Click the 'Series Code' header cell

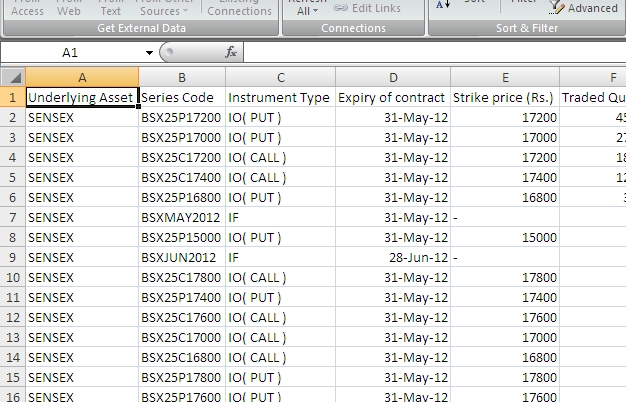coord(182,97)
